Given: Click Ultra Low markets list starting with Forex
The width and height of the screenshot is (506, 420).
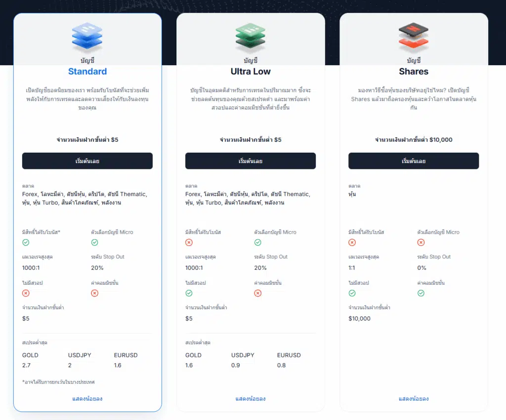Looking at the screenshot, I should [x=248, y=198].
